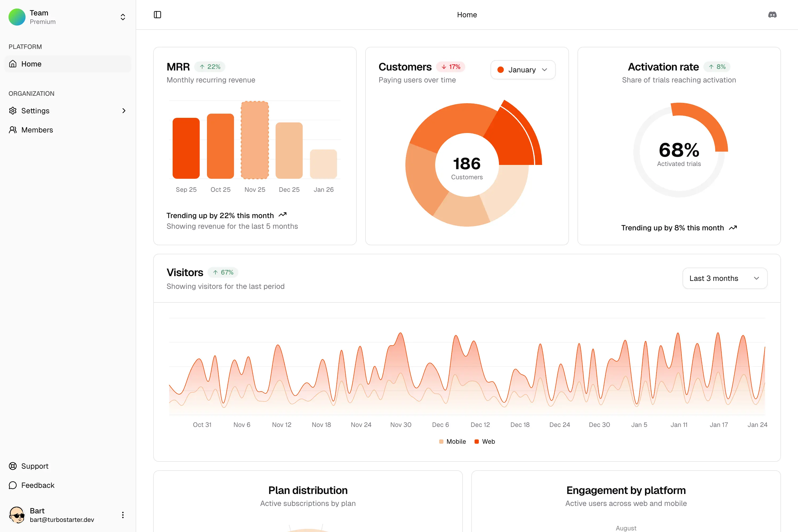Click the Feedback link
Image resolution: width=798 pixels, height=532 pixels.
click(38, 485)
